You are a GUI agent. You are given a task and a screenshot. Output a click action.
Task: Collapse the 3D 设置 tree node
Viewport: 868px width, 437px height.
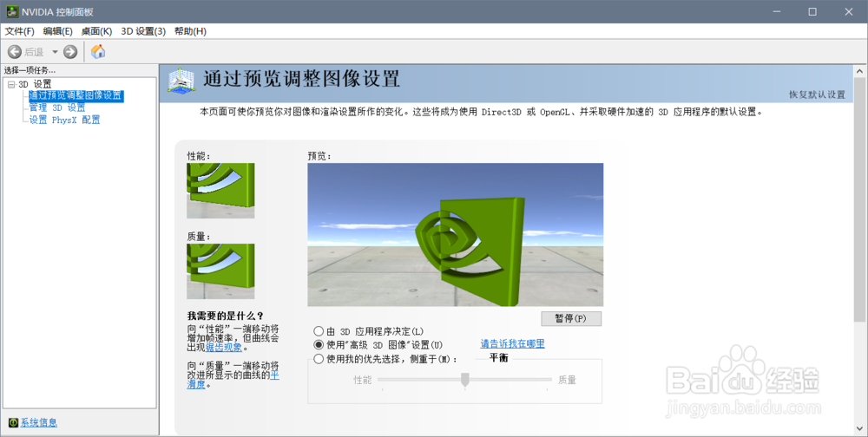pyautogui.click(x=11, y=85)
